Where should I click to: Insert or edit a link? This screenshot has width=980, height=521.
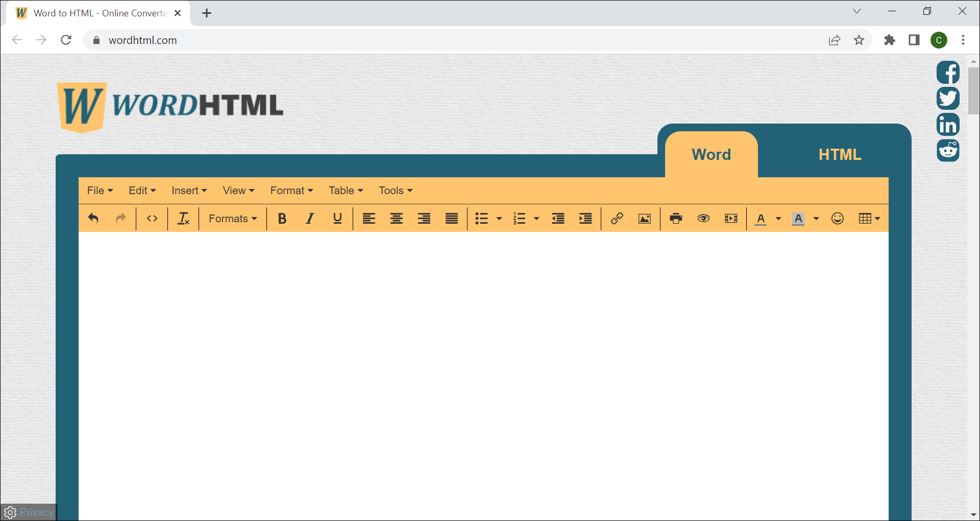point(617,219)
